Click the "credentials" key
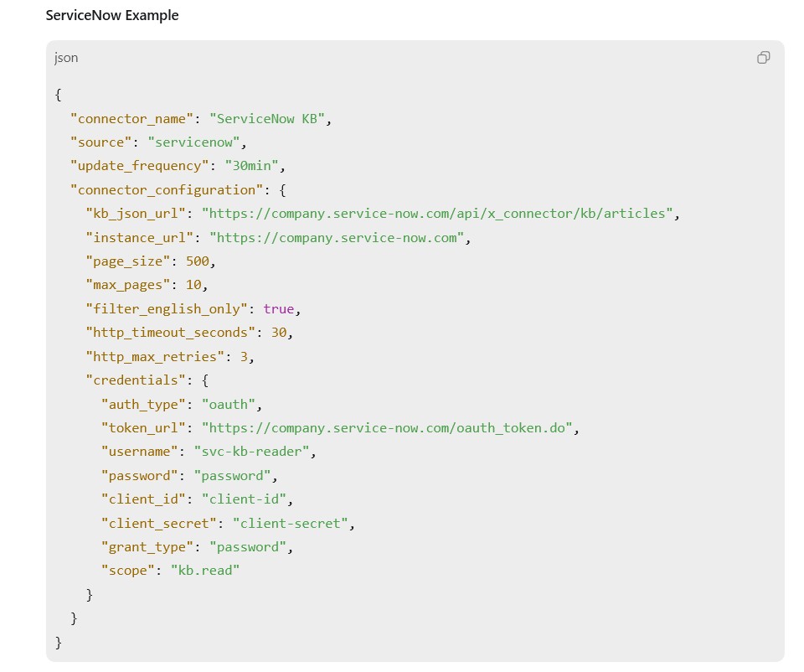The width and height of the screenshot is (804, 672). click(136, 380)
